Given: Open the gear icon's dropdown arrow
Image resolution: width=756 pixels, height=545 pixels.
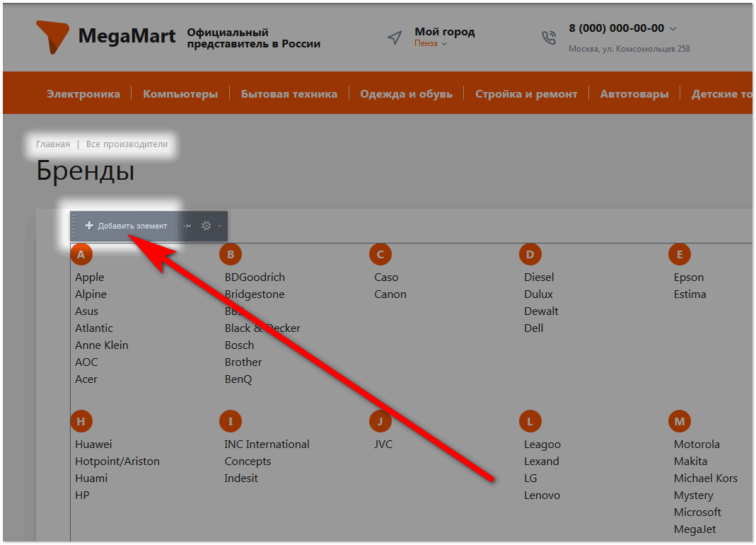Looking at the screenshot, I should click(219, 226).
